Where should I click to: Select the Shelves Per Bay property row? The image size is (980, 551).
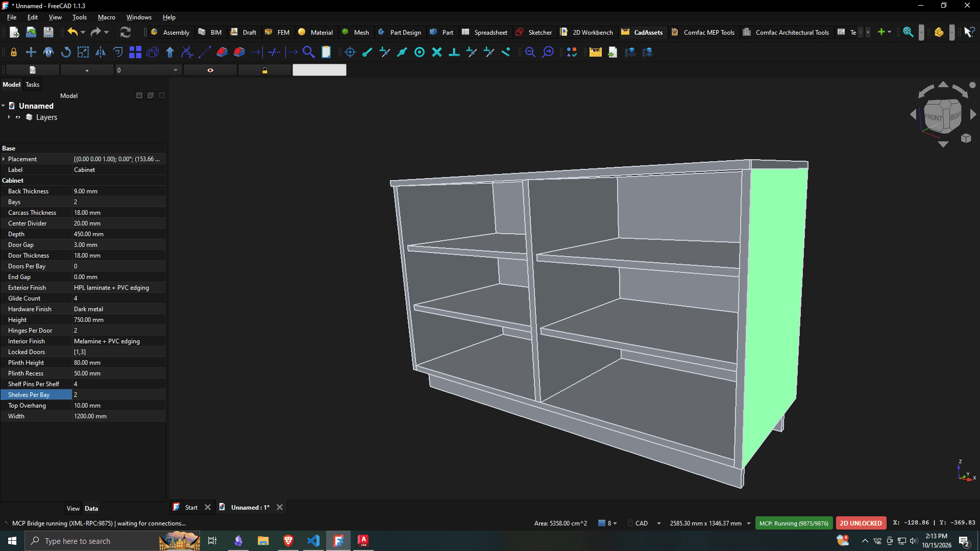[x=83, y=395]
